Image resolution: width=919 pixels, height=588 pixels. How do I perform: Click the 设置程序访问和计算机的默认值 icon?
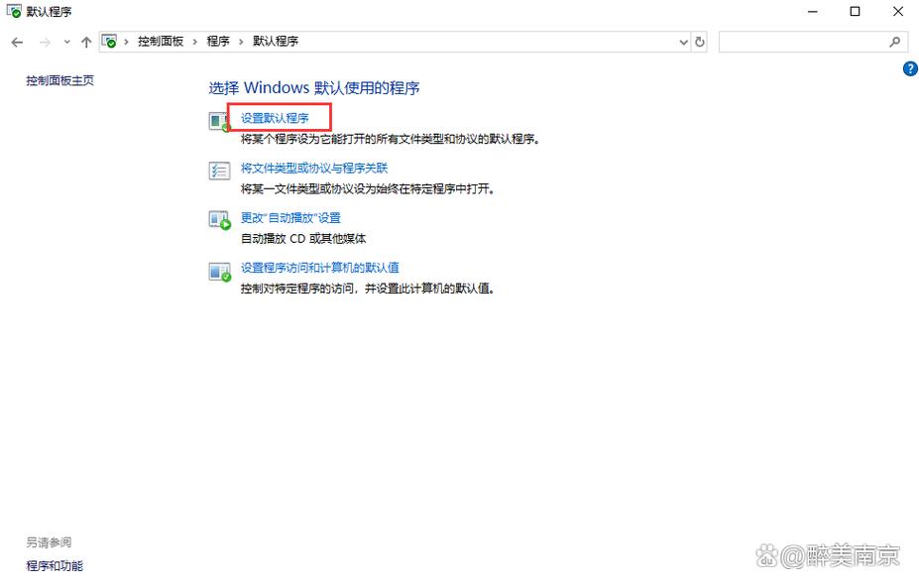click(x=219, y=268)
